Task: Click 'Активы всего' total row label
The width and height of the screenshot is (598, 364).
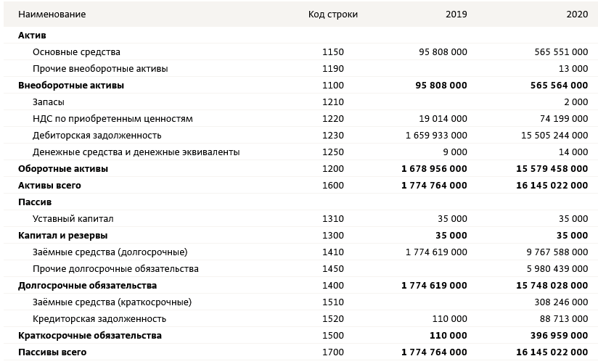Action: pyautogui.click(x=49, y=186)
